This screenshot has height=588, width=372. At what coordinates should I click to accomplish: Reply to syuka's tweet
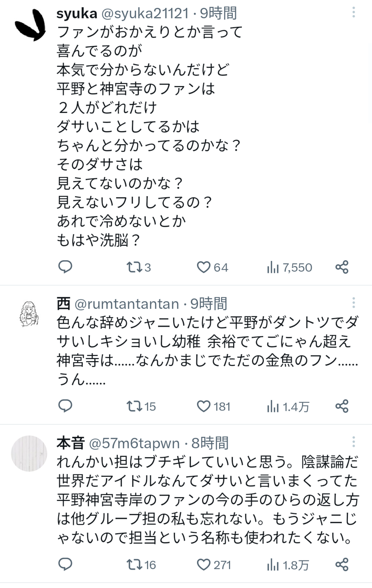pos(65,267)
